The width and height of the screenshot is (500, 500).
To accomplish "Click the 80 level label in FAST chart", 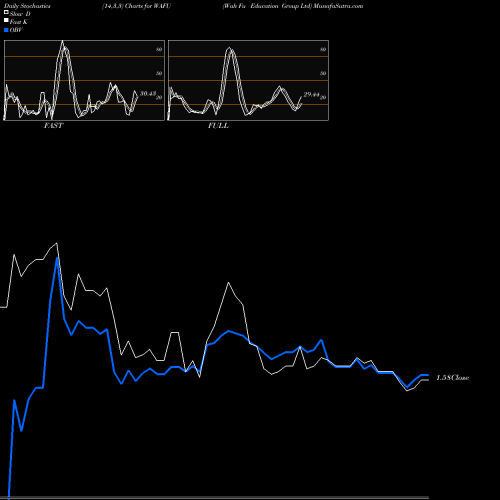I will 159,49.
